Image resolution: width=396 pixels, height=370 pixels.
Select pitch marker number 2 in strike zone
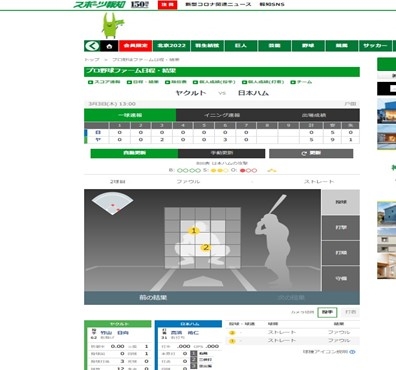[206, 247]
